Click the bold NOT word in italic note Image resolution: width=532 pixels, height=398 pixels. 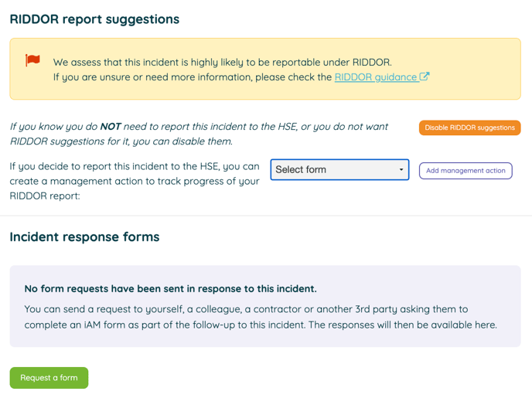click(111, 127)
